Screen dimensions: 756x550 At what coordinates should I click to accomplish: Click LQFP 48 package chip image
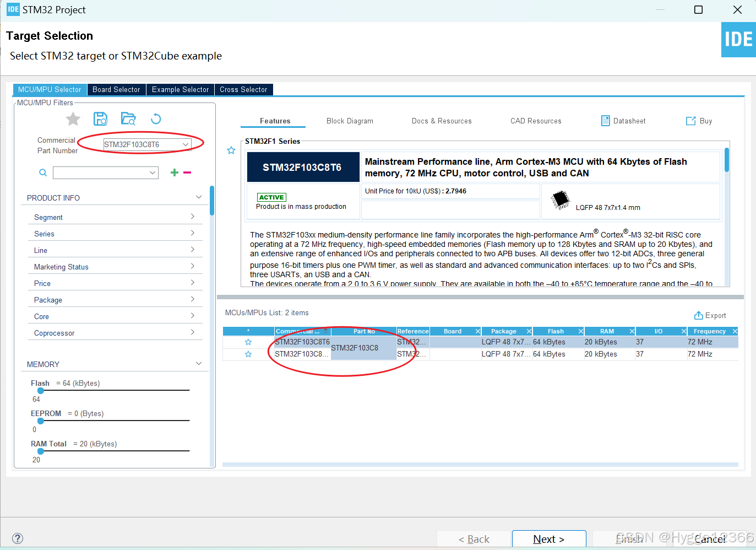pyautogui.click(x=561, y=199)
